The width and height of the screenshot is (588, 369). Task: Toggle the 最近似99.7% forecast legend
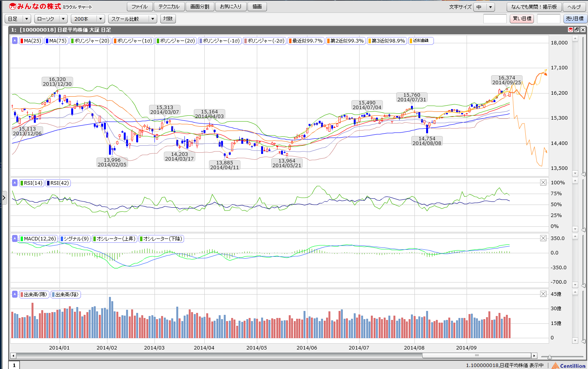[305, 41]
